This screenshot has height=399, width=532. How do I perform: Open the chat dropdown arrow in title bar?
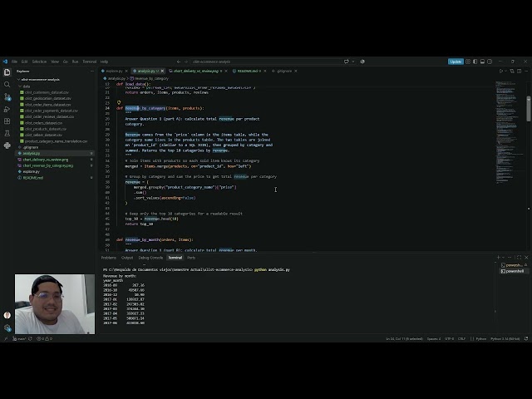pyautogui.click(x=353, y=62)
